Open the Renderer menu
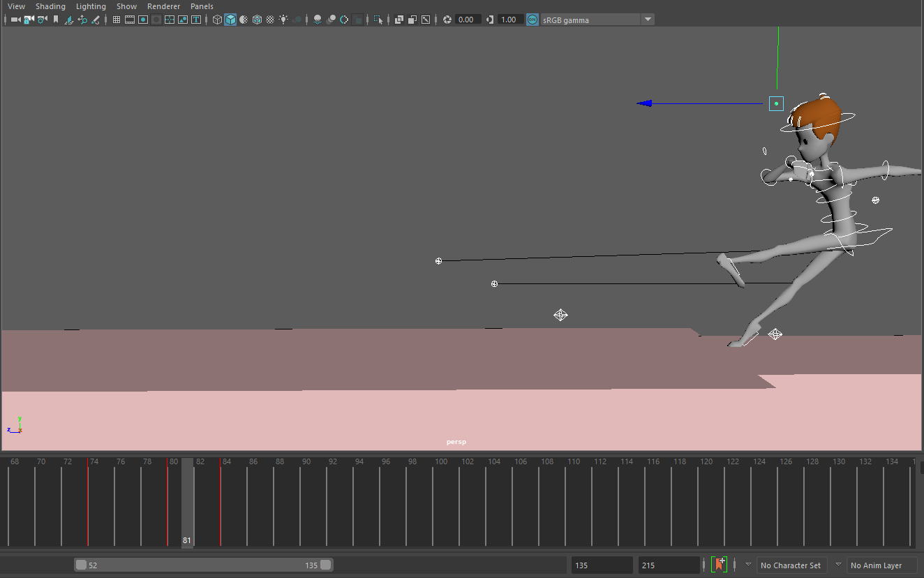The width and height of the screenshot is (924, 578). tap(163, 6)
